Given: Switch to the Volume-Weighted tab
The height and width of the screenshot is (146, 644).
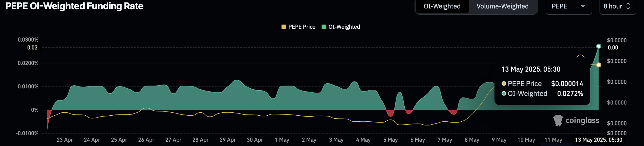Looking at the screenshot, I should [502, 6].
